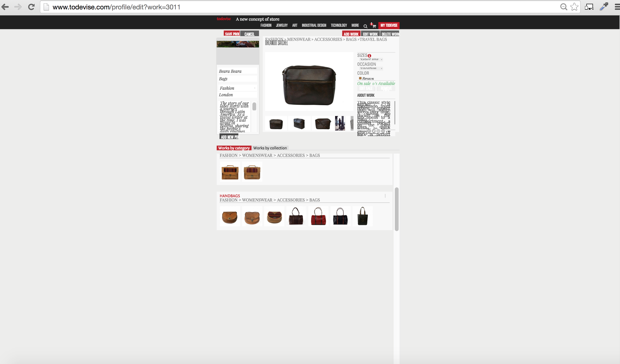Click the MY TODEVISE button
This screenshot has width=620, height=364.
(389, 25)
